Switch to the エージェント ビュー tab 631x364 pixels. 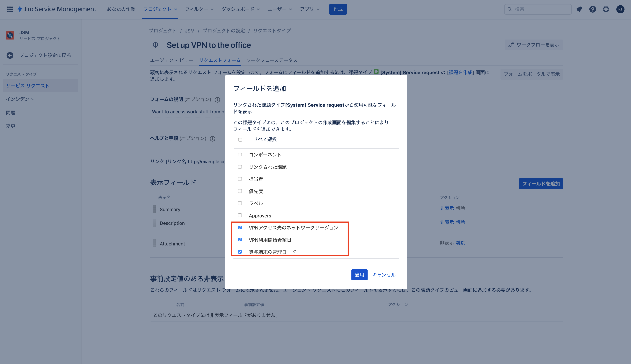172,60
